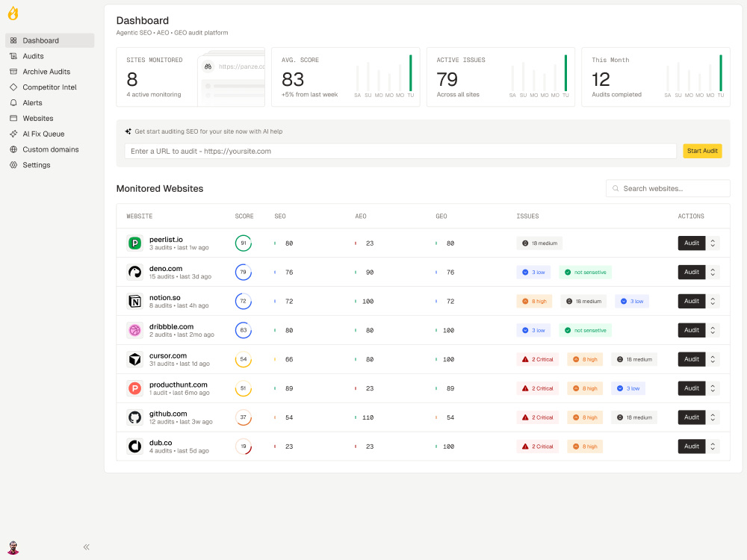Click peerlist.io score ring 91

point(244,243)
